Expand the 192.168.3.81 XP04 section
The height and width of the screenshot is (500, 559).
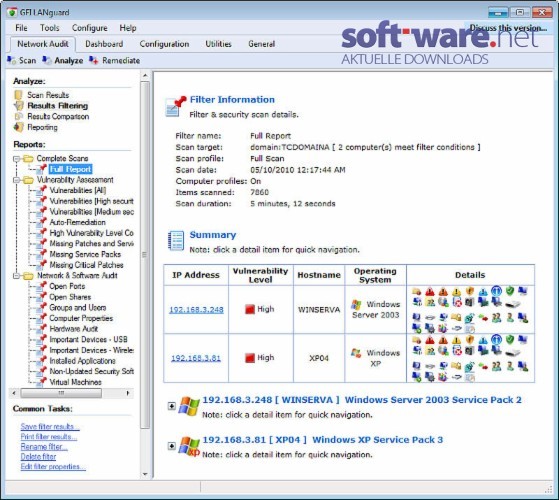[x=171, y=446]
